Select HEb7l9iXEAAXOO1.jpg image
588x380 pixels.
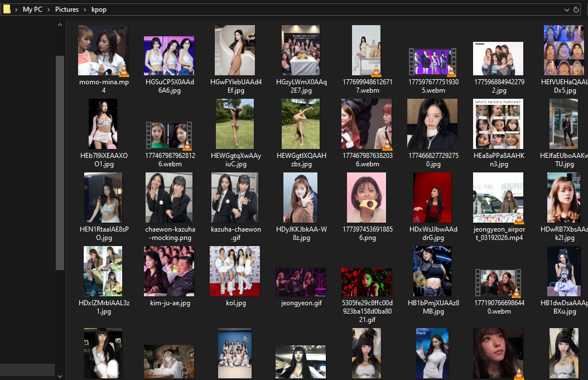click(x=103, y=124)
